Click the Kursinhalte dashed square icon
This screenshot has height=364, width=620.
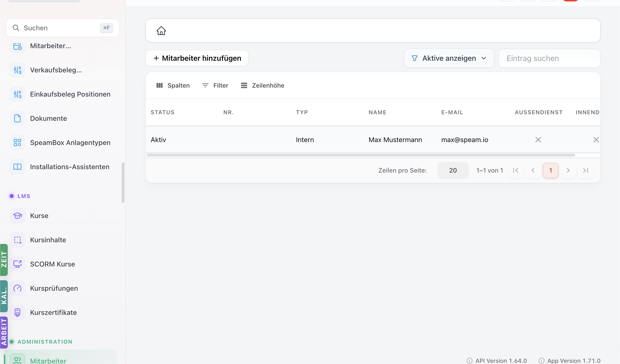coord(17,240)
